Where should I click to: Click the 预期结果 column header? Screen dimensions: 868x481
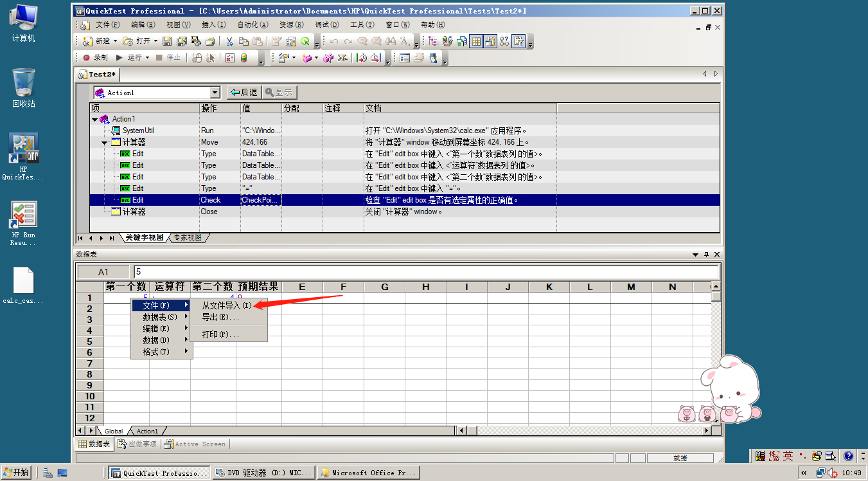click(258, 287)
